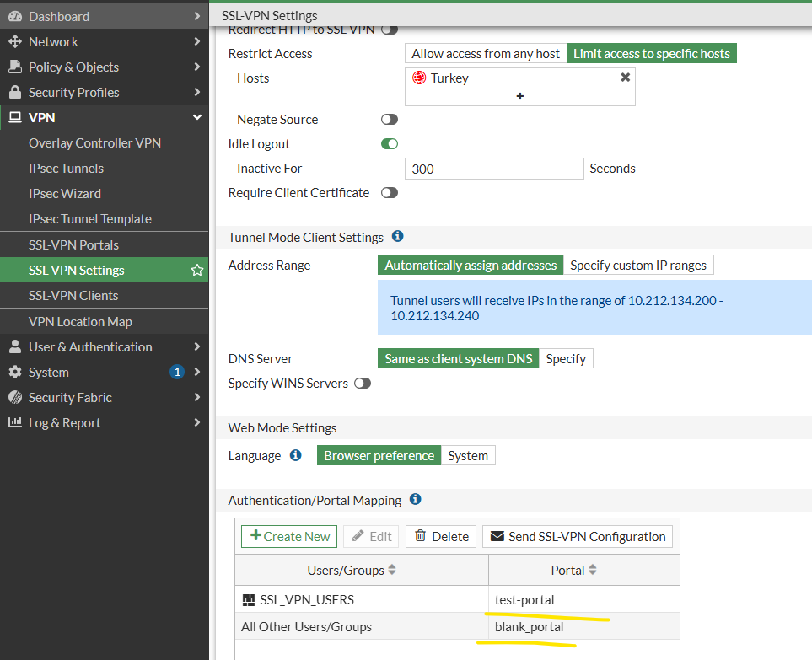Click the Policy & Objects icon
Image resolution: width=812 pixels, height=660 pixels.
click(x=15, y=67)
